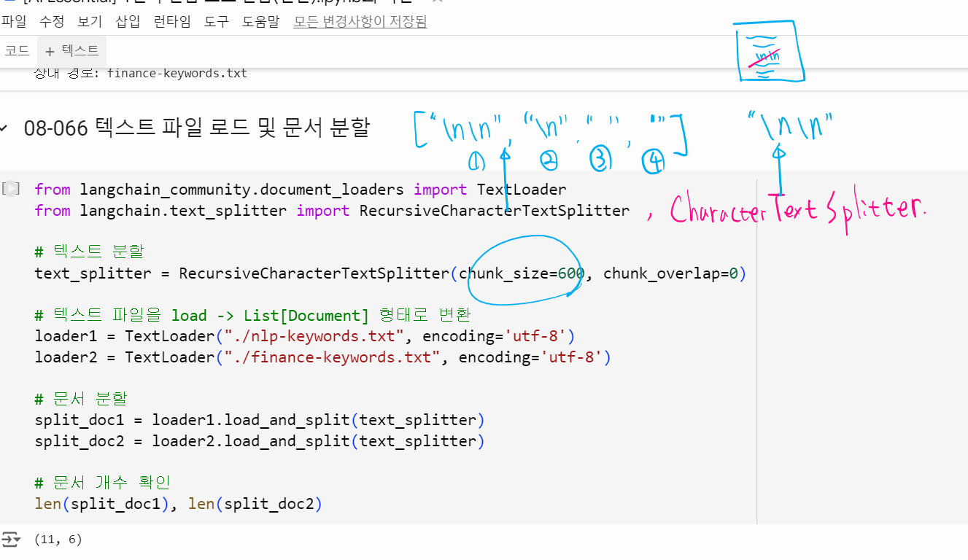Viewport: 968px width, 560px height.
Task: Add a text cell with + 텍스트
Action: 71,51
